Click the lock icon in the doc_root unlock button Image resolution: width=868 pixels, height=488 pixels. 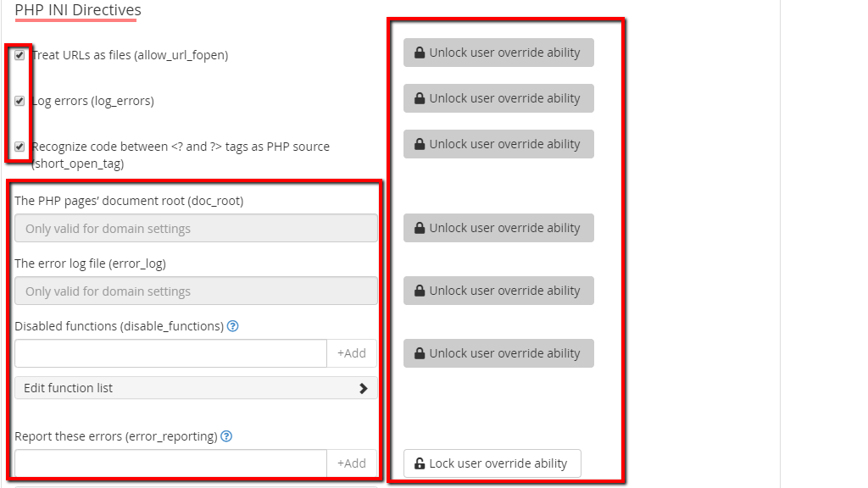(420, 228)
